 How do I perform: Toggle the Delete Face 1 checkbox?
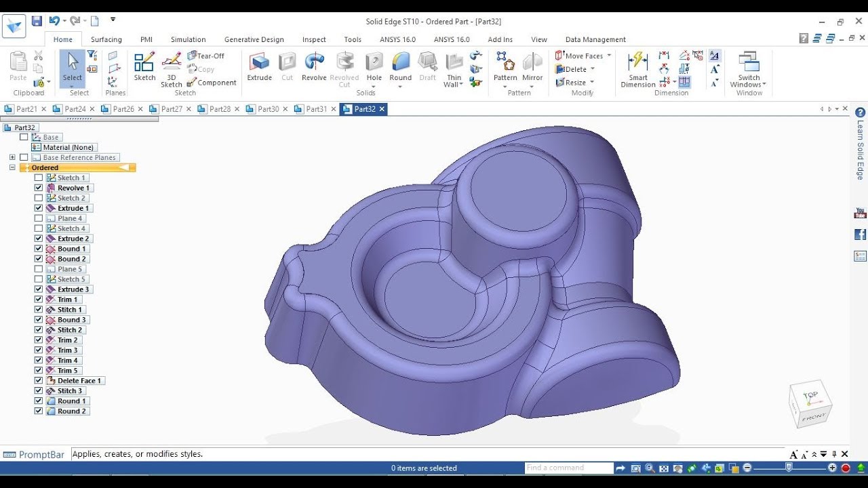coord(39,381)
